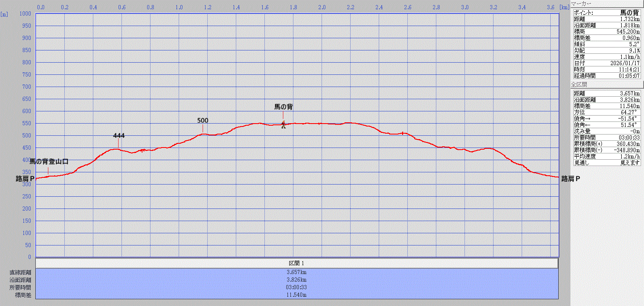The height and width of the screenshot is (306, 644).
Task: Select the 標高 545.200m row in marker panel
Action: coord(607,32)
